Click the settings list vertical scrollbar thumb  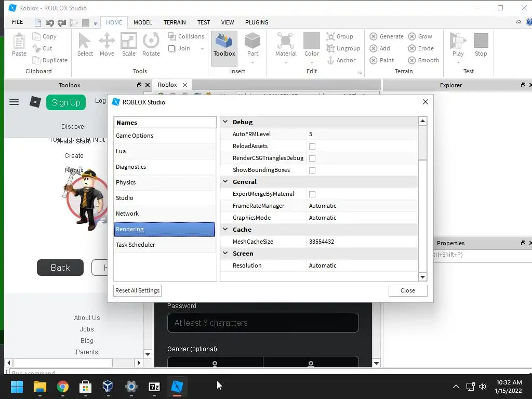click(x=422, y=143)
